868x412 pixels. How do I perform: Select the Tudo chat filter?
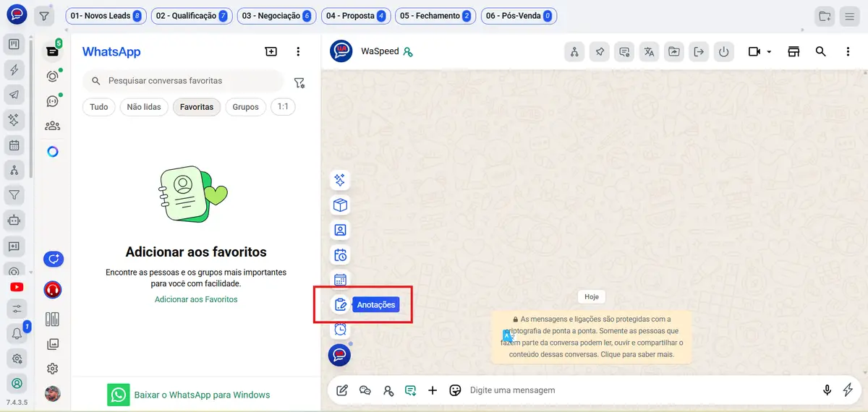tap(99, 107)
